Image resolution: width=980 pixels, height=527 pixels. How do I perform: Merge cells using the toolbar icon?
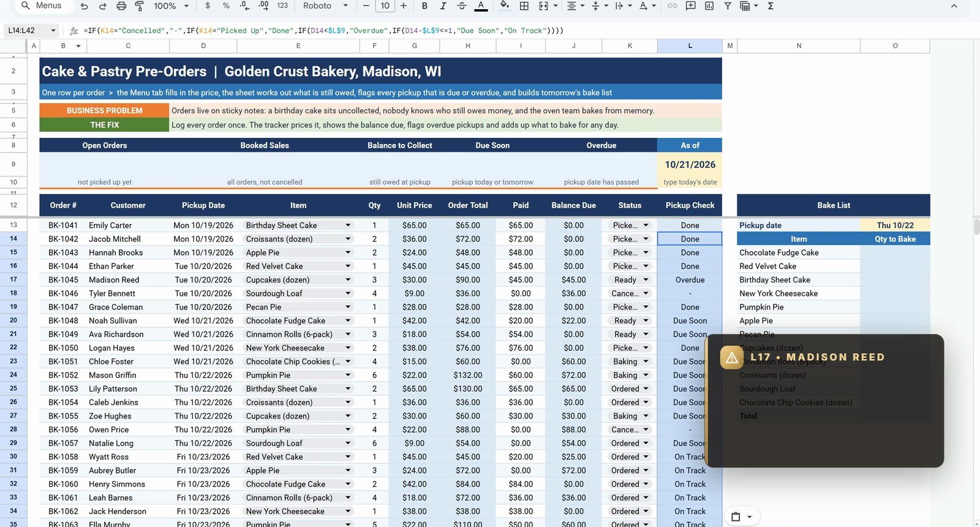click(543, 6)
